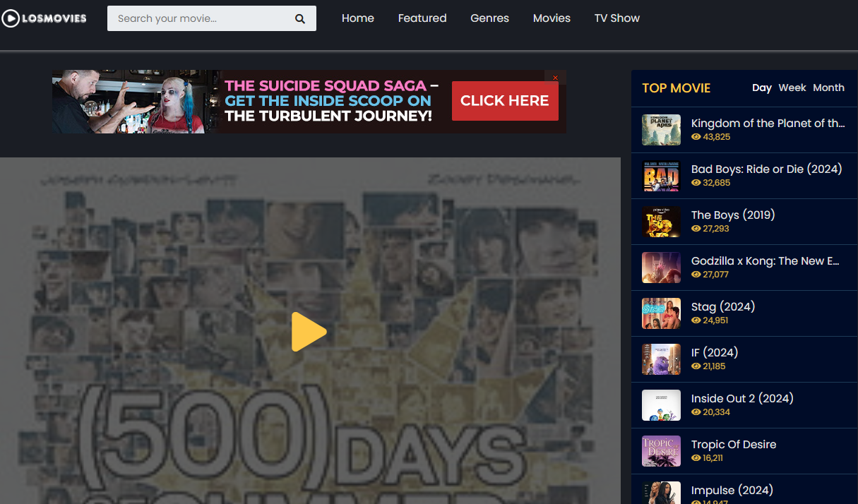
Task: Open Tropic Of Desire poster thumbnail
Action: [x=661, y=451]
